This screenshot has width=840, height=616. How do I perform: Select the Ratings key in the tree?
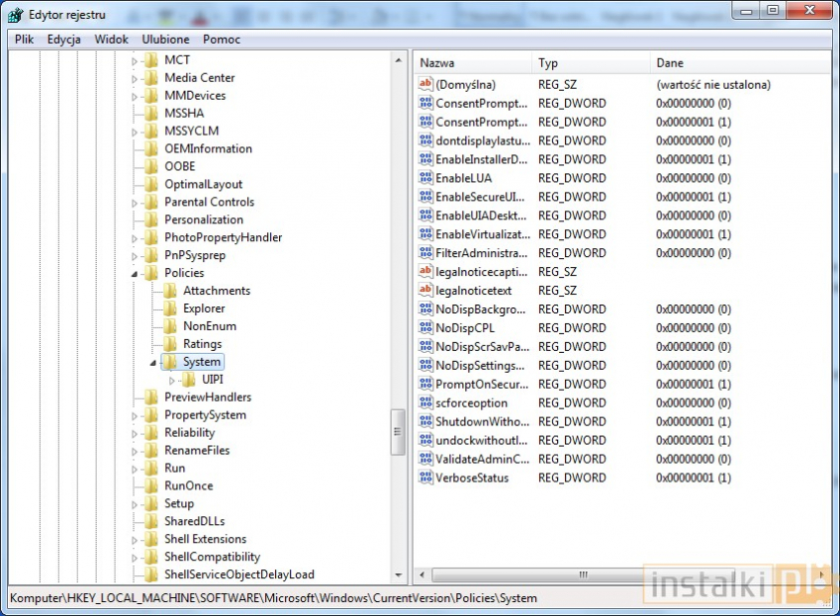point(202,344)
